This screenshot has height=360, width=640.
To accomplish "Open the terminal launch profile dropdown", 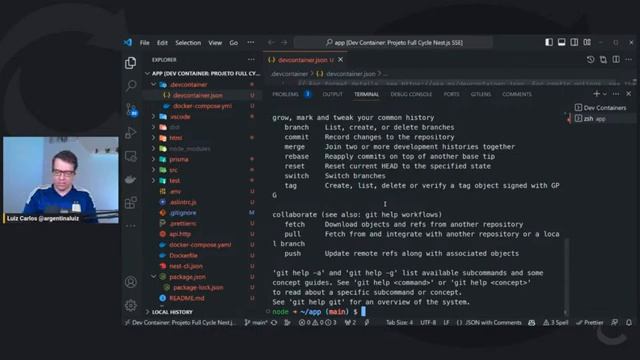I will click(605, 94).
